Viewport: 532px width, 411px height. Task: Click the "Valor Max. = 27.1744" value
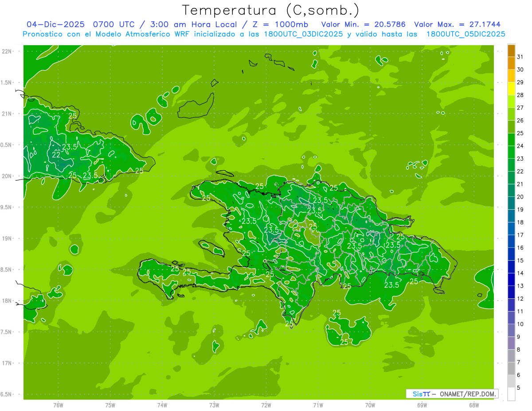point(458,24)
